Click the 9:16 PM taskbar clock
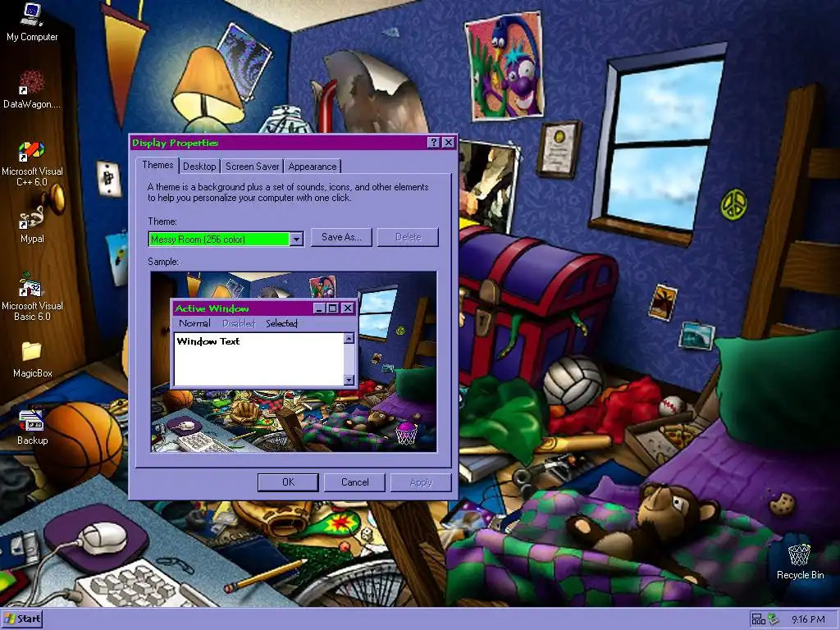 pos(808,619)
